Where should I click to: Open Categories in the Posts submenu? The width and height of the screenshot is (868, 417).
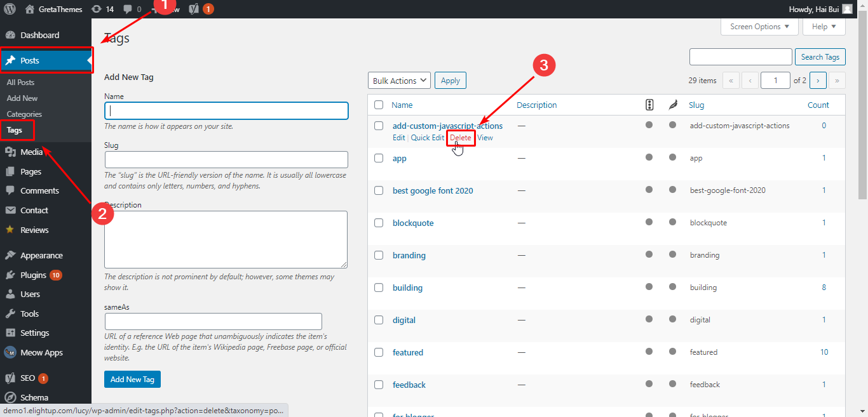click(x=24, y=114)
